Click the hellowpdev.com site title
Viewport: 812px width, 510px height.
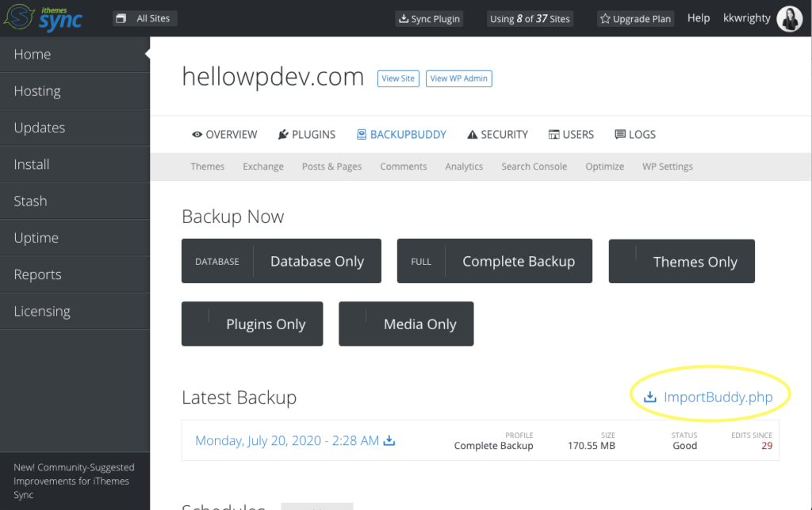273,77
